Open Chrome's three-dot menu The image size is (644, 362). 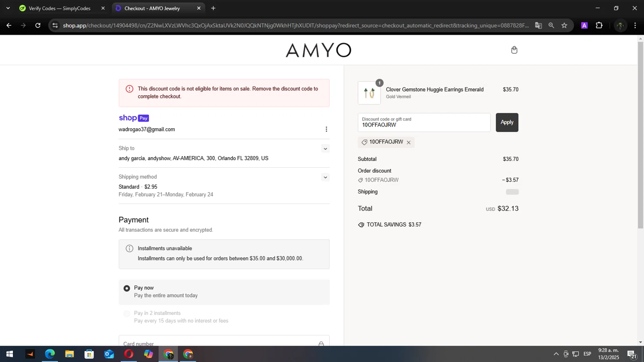click(x=635, y=25)
